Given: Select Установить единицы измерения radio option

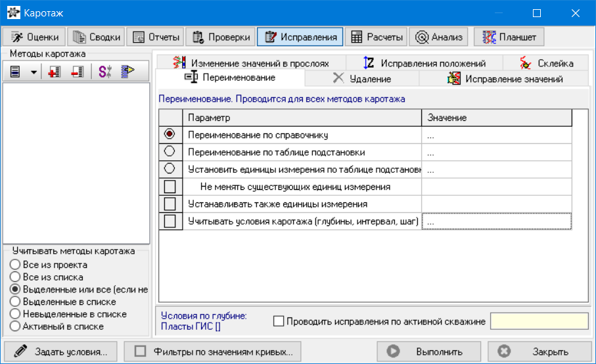Looking at the screenshot, I should point(170,169).
